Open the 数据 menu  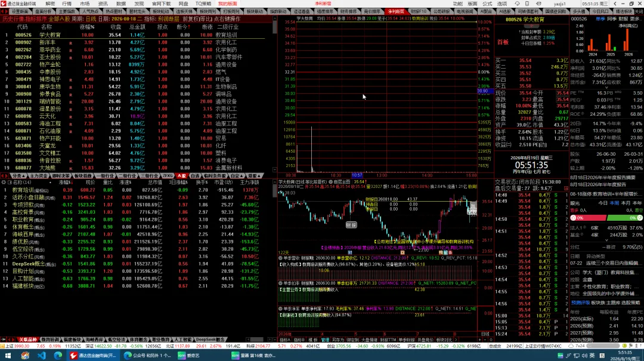(121, 4)
